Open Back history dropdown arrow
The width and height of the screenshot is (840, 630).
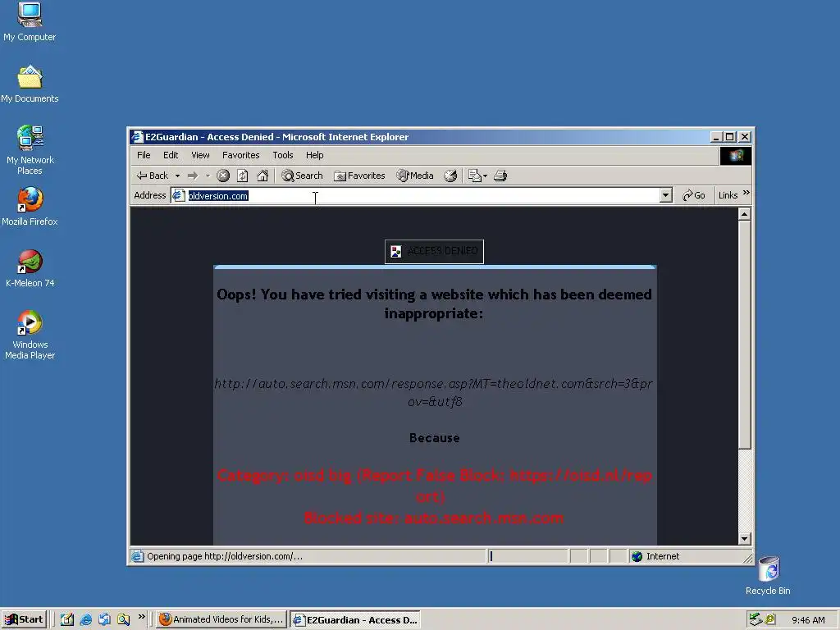(x=177, y=176)
